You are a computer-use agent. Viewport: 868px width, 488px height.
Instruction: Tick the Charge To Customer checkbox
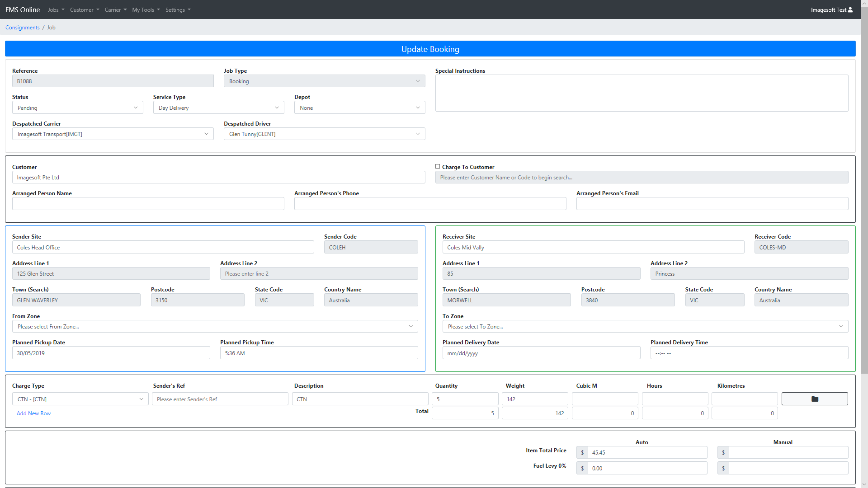438,167
